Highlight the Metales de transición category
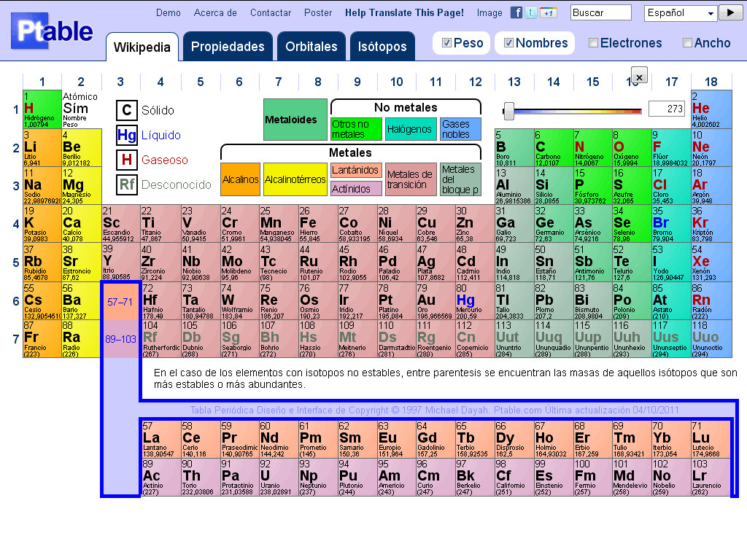The height and width of the screenshot is (560, 747). [x=410, y=179]
